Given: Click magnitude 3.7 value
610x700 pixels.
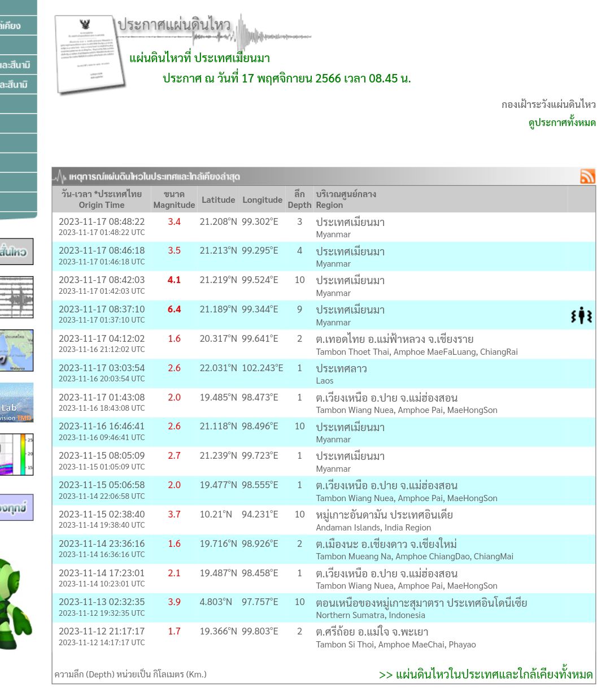Looking at the screenshot, I should pos(174,514).
